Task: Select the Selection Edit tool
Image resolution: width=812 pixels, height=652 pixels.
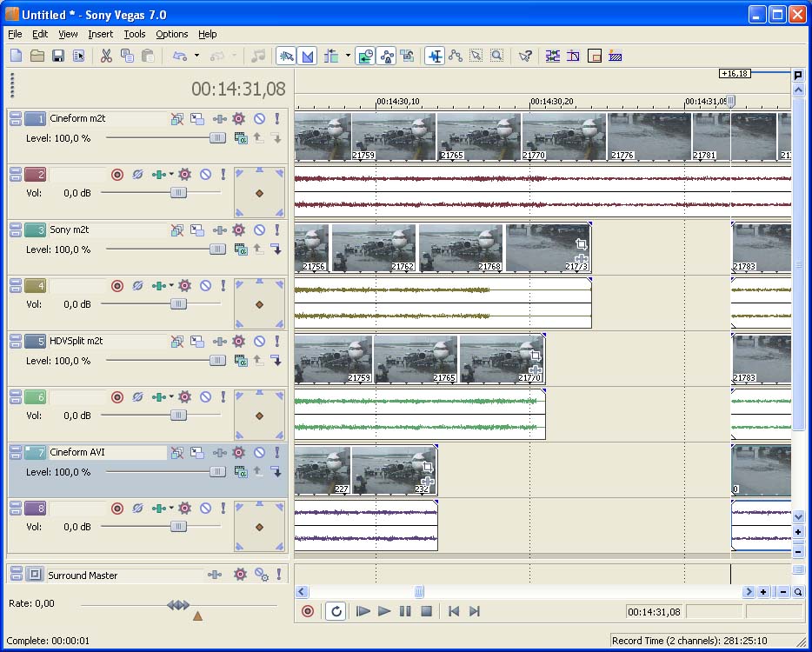Action: coord(476,56)
